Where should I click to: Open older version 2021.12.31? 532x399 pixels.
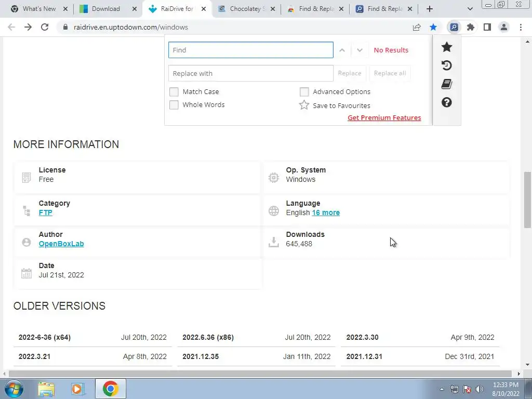pyautogui.click(x=364, y=356)
